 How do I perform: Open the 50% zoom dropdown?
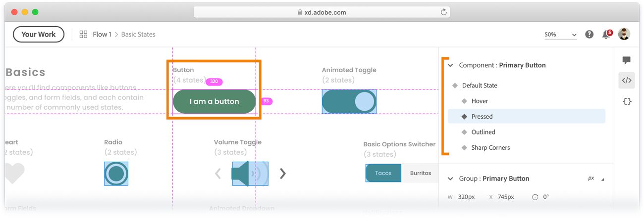click(561, 35)
